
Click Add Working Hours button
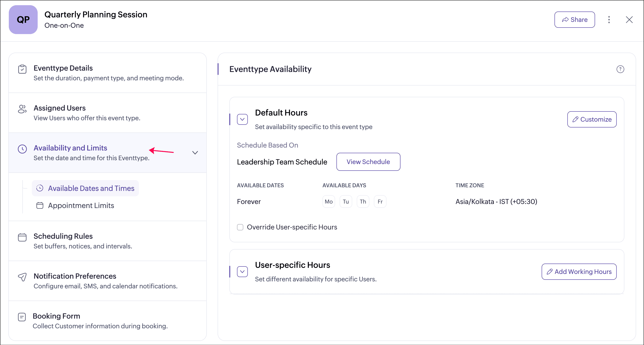point(579,272)
